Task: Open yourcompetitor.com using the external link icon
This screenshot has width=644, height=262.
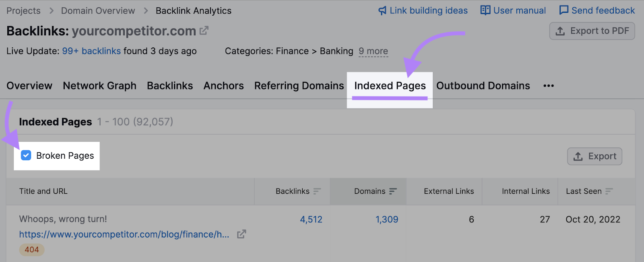Action: point(204,31)
